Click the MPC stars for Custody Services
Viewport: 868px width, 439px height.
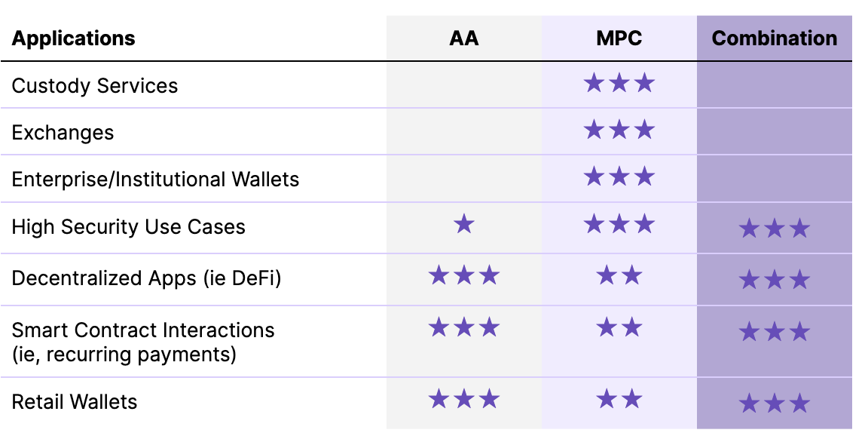(619, 83)
